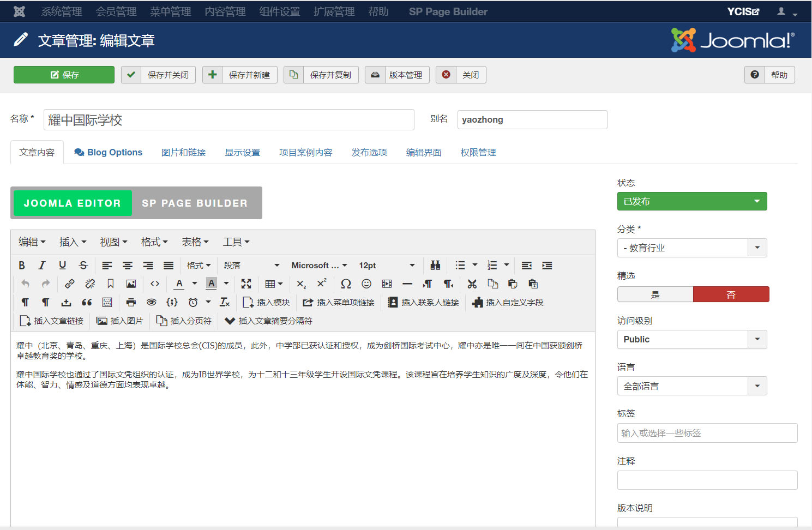Screen dimensions: 812x530
Task: Align text left
Action: pyautogui.click(x=107, y=266)
